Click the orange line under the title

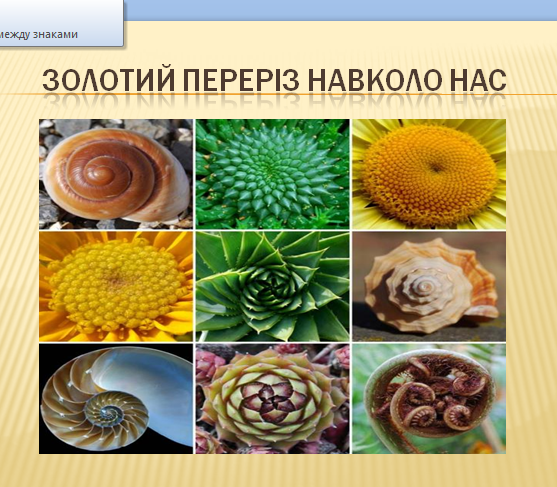(x=278, y=94)
